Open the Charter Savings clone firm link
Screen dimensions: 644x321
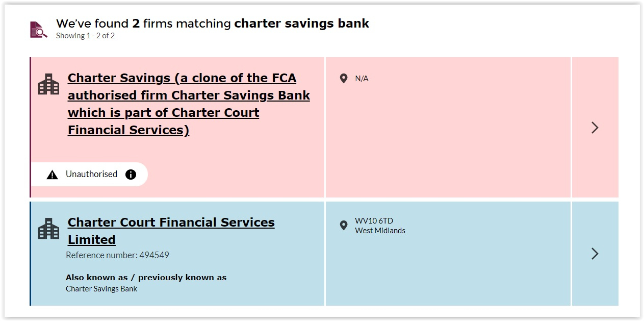pyautogui.click(x=189, y=104)
